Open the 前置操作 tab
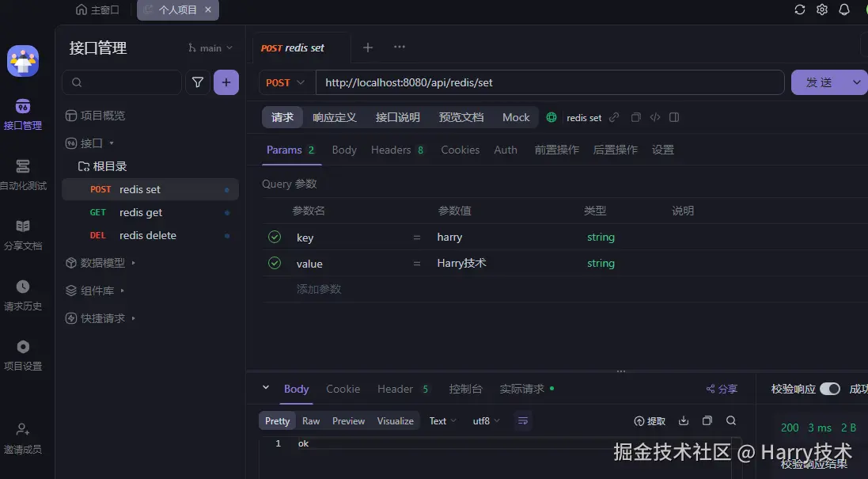This screenshot has height=479, width=868. click(x=556, y=150)
